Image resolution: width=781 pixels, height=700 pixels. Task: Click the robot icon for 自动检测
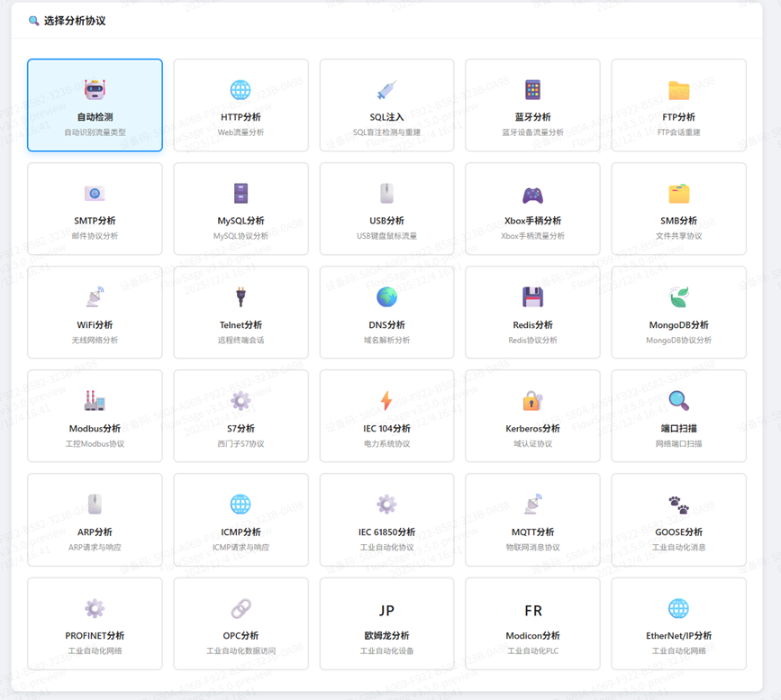point(95,90)
